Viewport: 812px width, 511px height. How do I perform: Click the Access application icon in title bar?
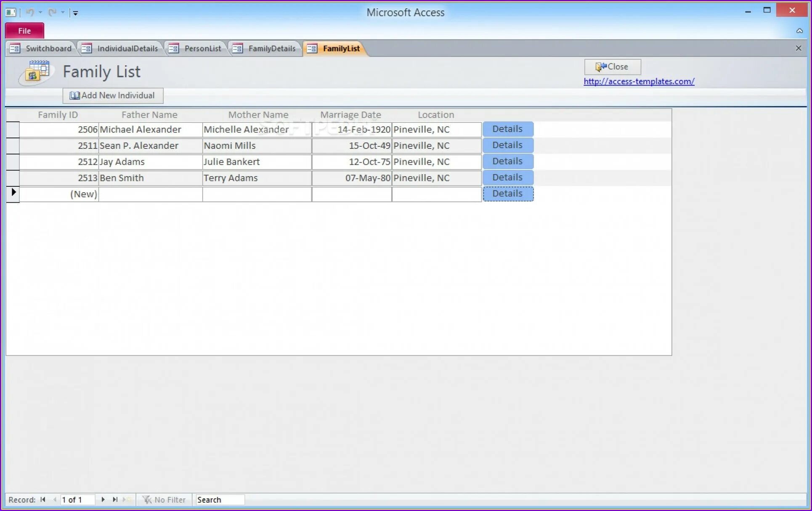[x=11, y=12]
